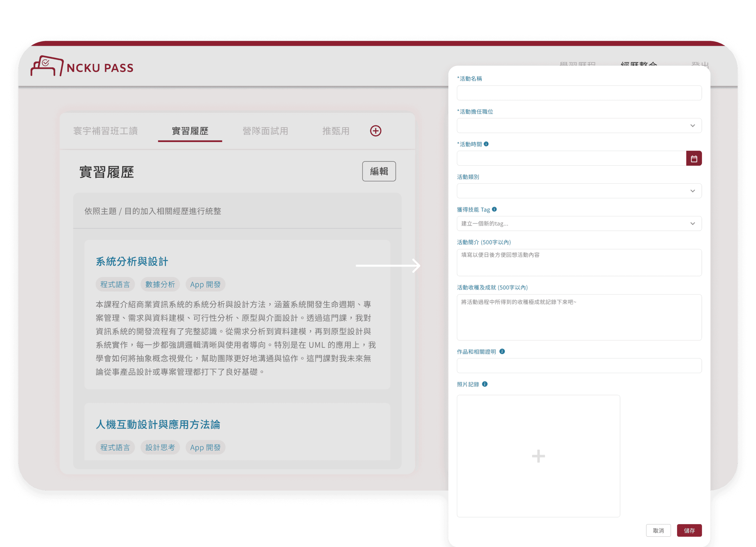Open the 系統分析與設計 entry title
The width and height of the screenshot is (756, 547).
point(132,262)
